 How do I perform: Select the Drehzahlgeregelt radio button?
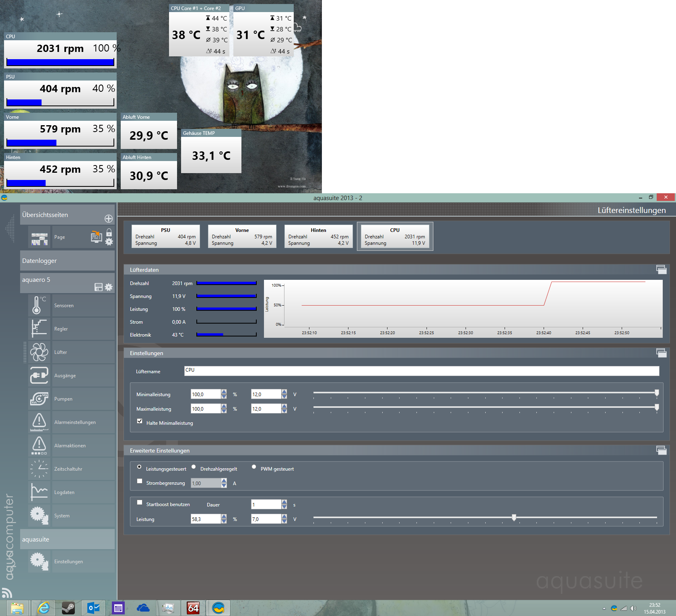pos(194,467)
